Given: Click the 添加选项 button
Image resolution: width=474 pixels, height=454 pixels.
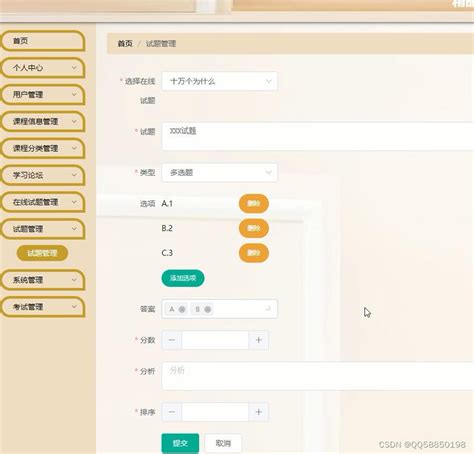Looking at the screenshot, I should pos(183,278).
